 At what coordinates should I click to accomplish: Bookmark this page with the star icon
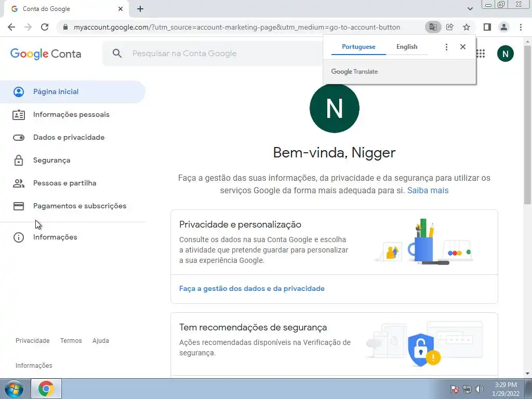467,27
